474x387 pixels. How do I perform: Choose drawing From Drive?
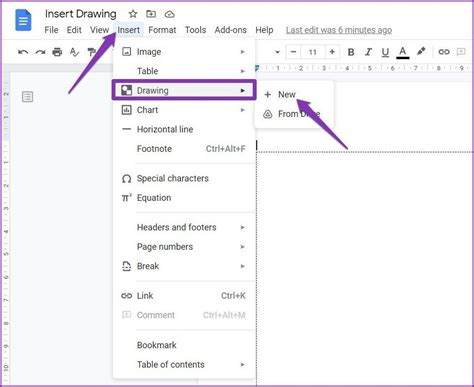pyautogui.click(x=294, y=114)
